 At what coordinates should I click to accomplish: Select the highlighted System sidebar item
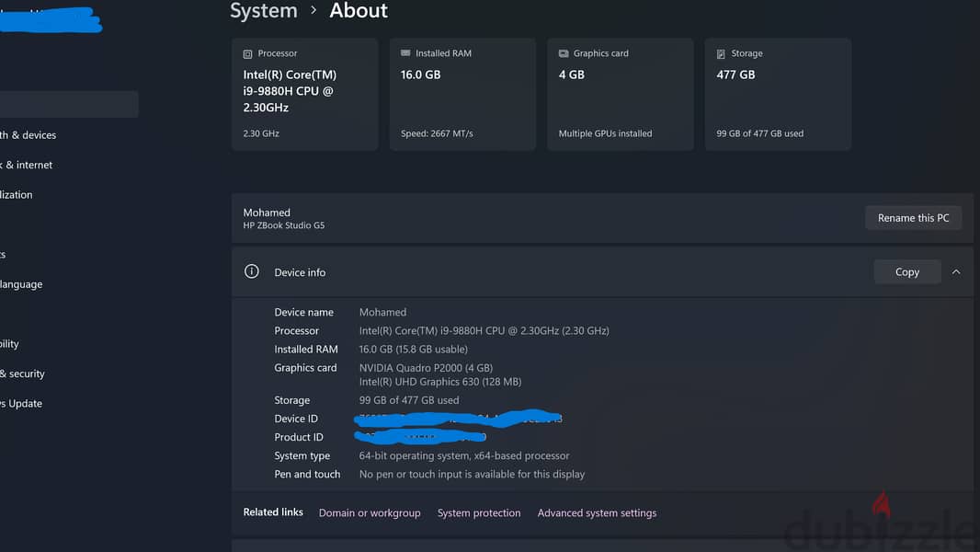click(x=69, y=104)
